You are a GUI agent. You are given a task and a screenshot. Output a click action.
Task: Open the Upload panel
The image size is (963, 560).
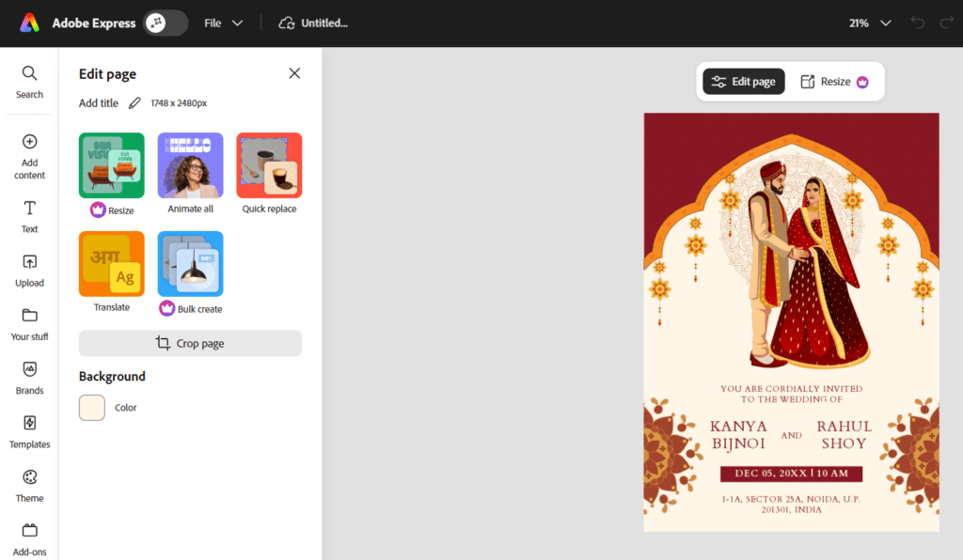pyautogui.click(x=29, y=269)
